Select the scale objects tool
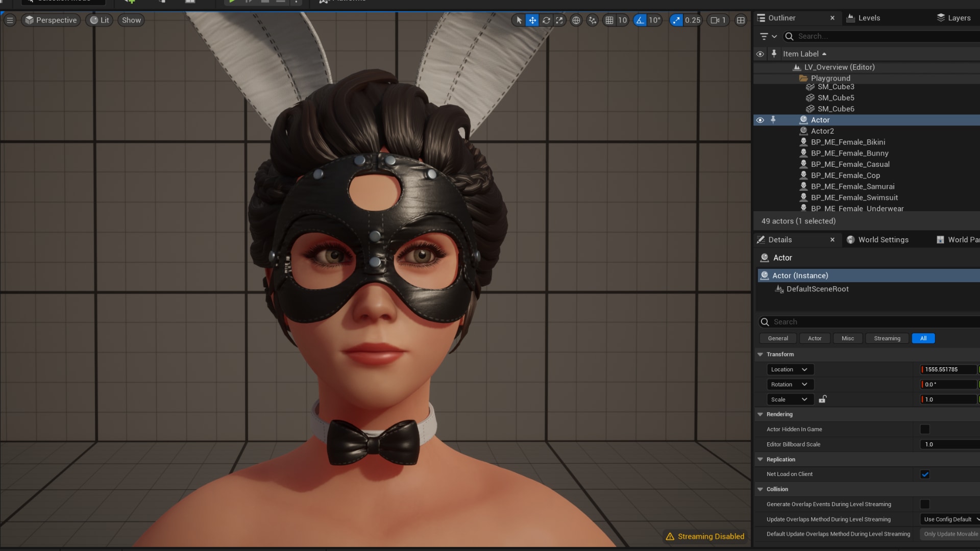The width and height of the screenshot is (980, 551). [x=559, y=20]
